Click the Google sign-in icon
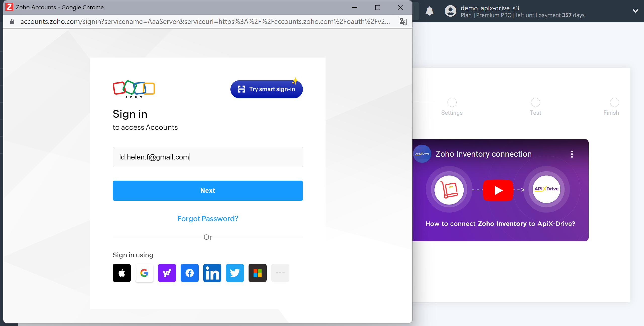 (144, 273)
